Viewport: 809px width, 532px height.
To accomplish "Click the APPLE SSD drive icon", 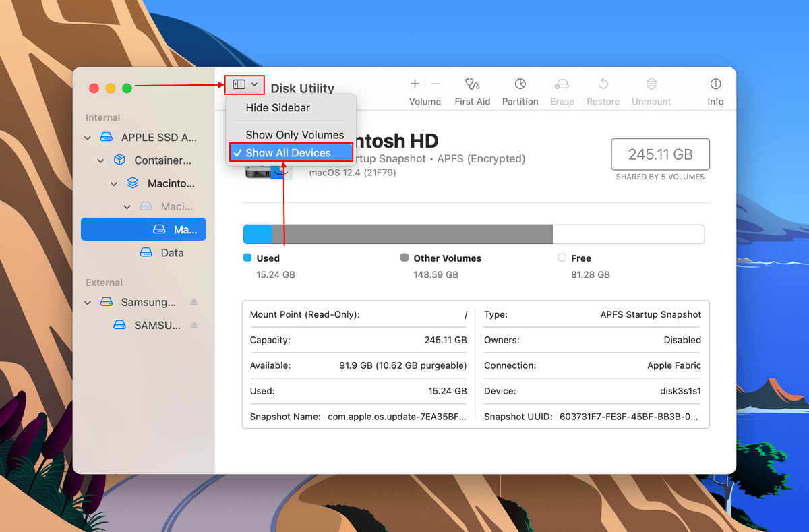I will click(107, 138).
